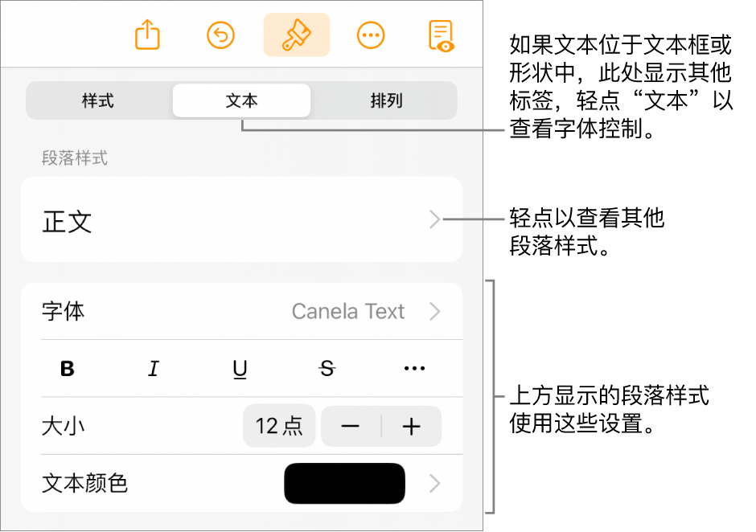This screenshot has width=756, height=532.
Task: Tap the 大小 label
Action: click(64, 426)
